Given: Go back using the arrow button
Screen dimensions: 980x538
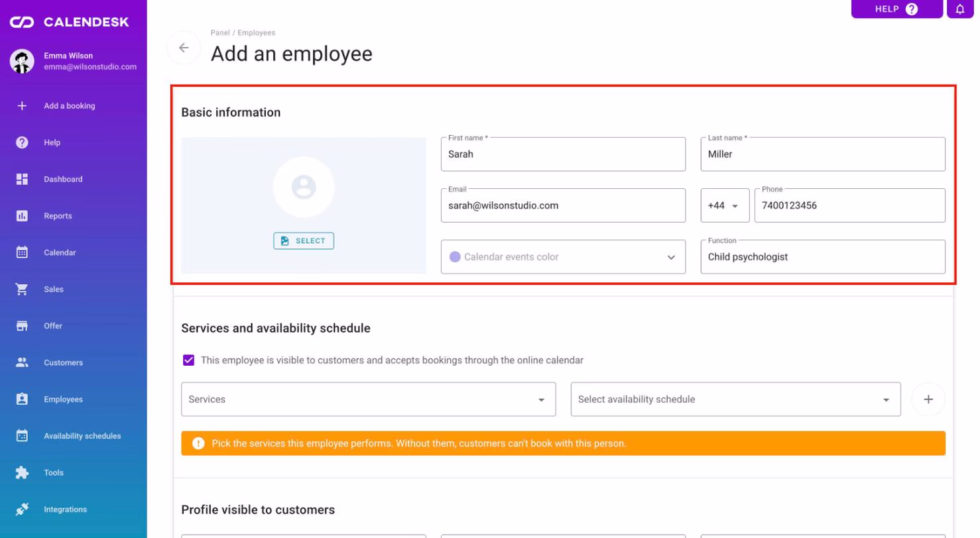Looking at the screenshot, I should (x=184, y=48).
